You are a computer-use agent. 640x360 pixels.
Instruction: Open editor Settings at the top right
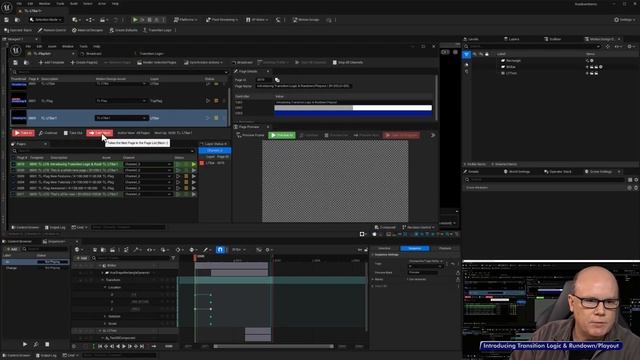(625, 20)
